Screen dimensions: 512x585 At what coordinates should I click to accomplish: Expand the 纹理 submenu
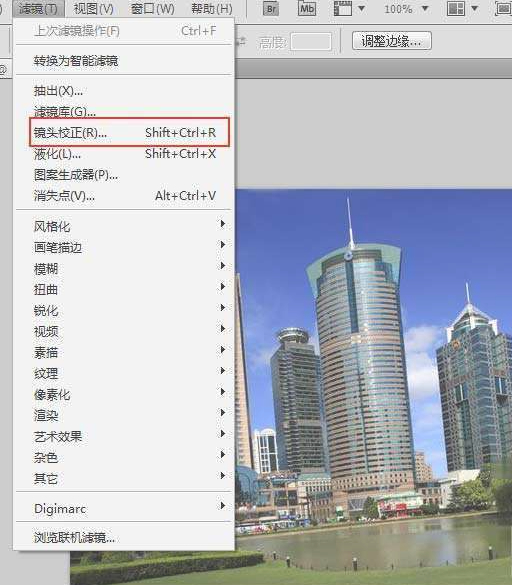(124, 373)
